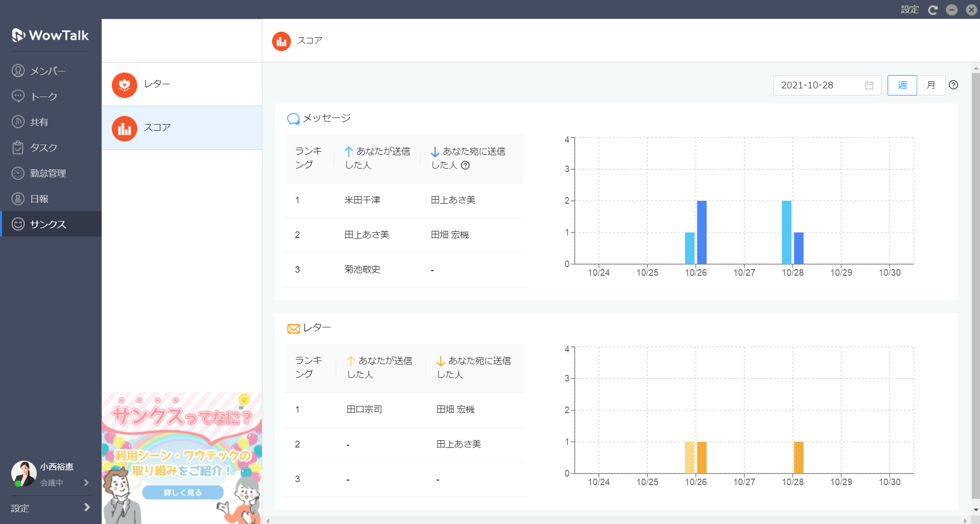Click the horizontal scrollbar right arrow
980x524 pixels.
point(965,520)
